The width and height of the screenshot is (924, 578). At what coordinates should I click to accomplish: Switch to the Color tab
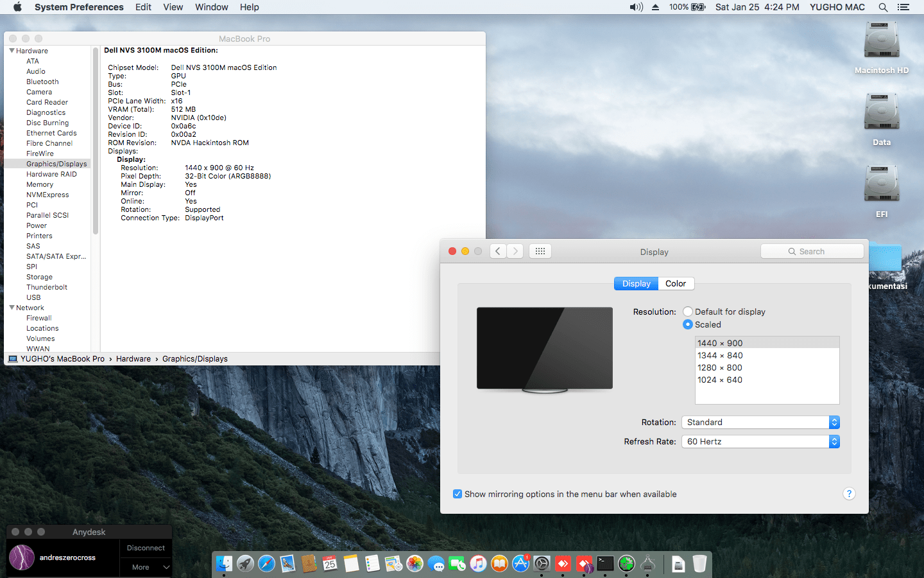coord(676,283)
